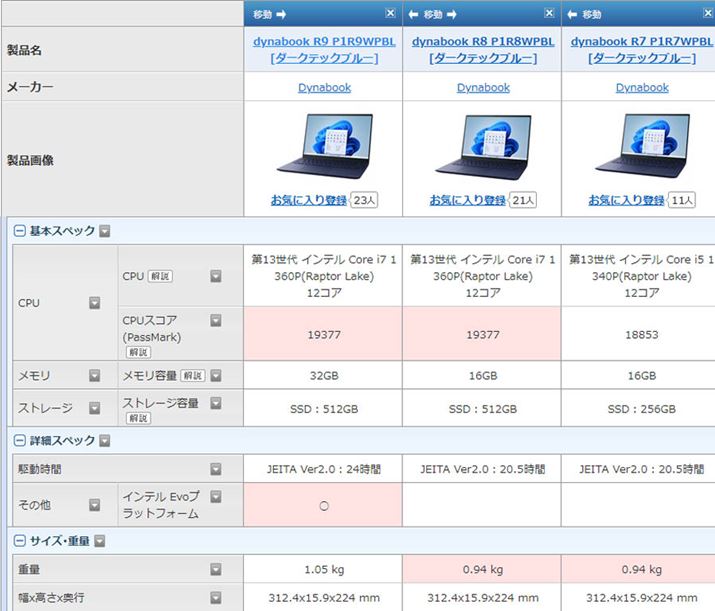The height and width of the screenshot is (611, 715).
Task: Open dropdown arrow beside 基本スペック heading
Action: point(105,231)
